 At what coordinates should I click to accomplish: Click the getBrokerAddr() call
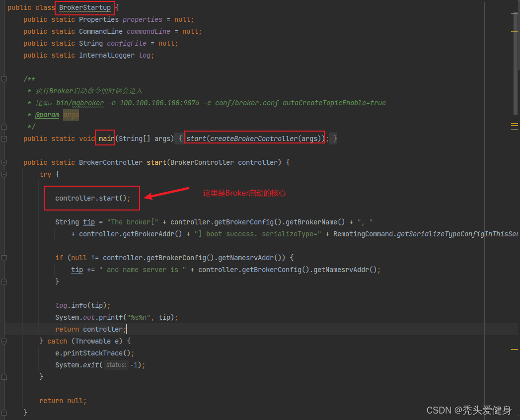point(152,234)
